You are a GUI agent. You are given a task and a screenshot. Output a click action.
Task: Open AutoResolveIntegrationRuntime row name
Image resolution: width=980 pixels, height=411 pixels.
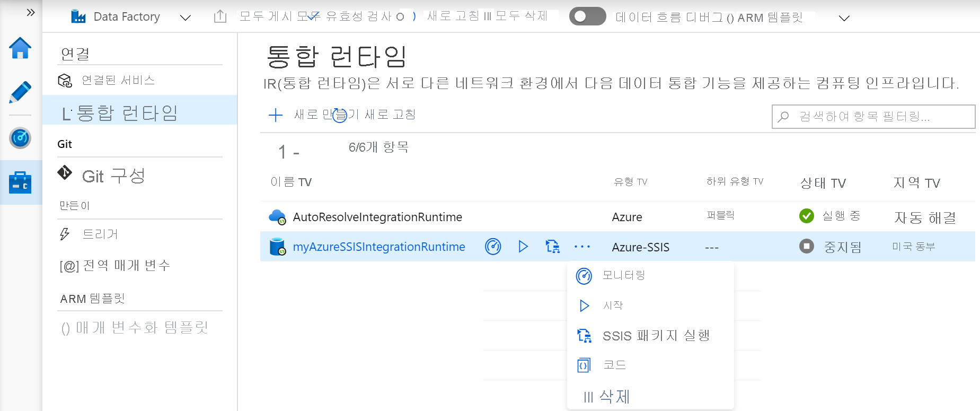point(377,217)
